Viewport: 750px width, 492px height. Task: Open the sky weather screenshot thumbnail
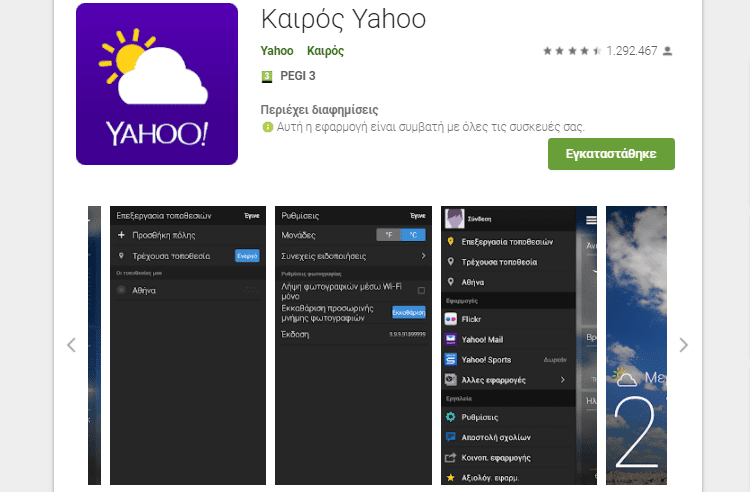636,345
